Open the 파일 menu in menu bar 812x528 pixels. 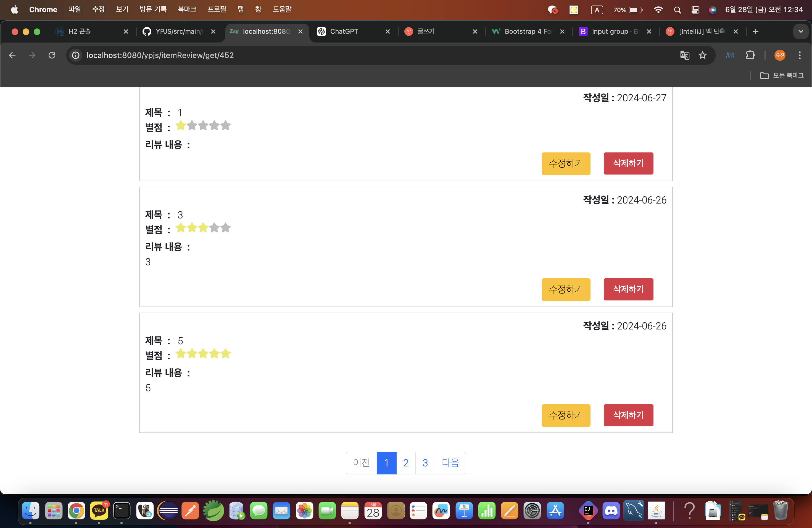pos(74,10)
